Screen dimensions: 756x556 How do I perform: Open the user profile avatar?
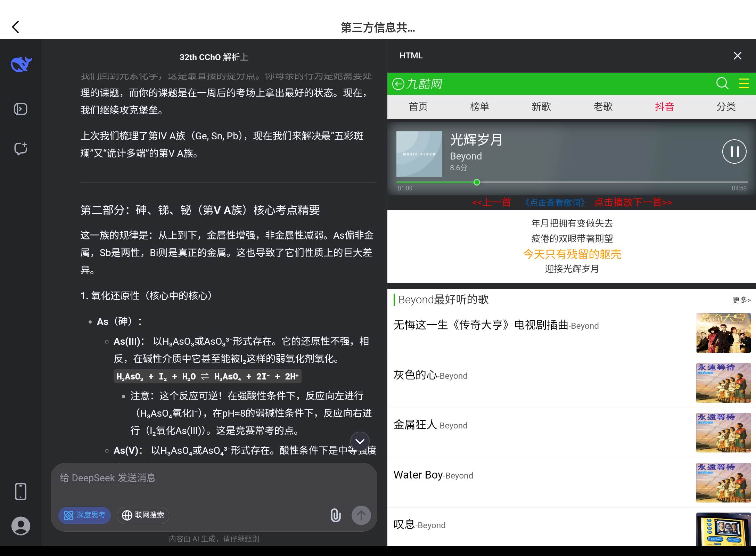pyautogui.click(x=20, y=526)
